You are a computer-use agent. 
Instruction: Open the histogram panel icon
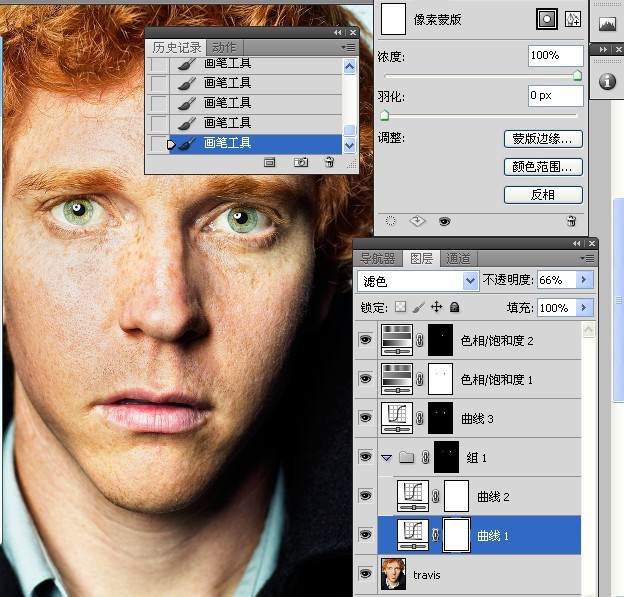pyautogui.click(x=607, y=25)
